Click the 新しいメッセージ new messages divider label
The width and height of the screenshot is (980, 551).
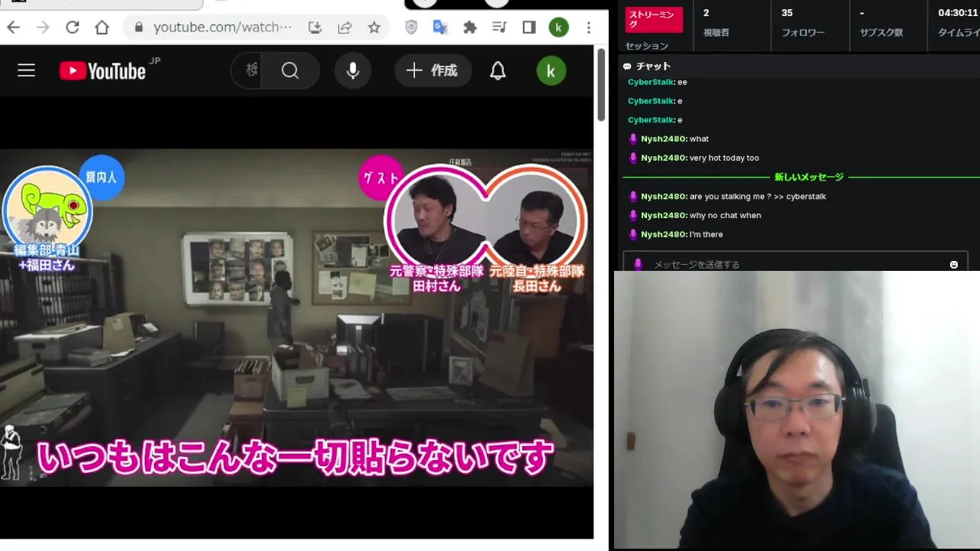[x=808, y=177]
